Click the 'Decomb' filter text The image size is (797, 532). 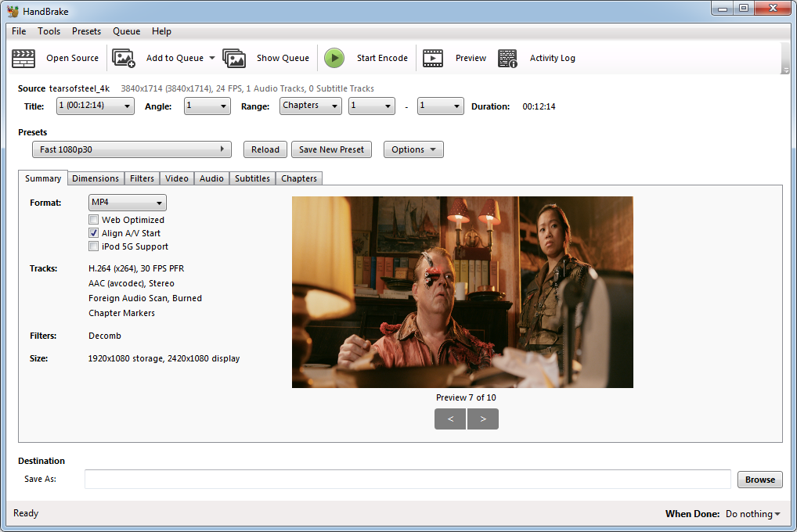pyautogui.click(x=105, y=336)
